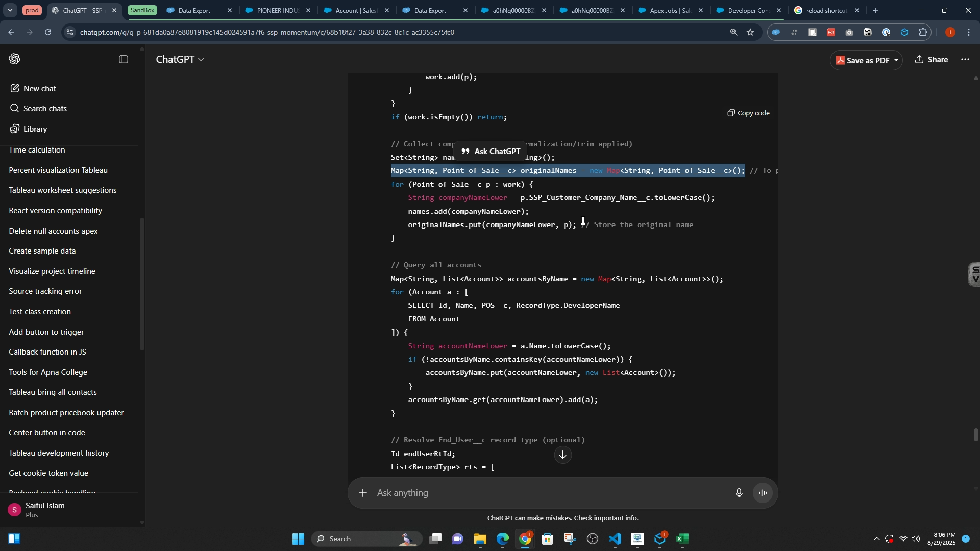
Task: Open the Save as PDF dropdown arrow
Action: click(897, 61)
